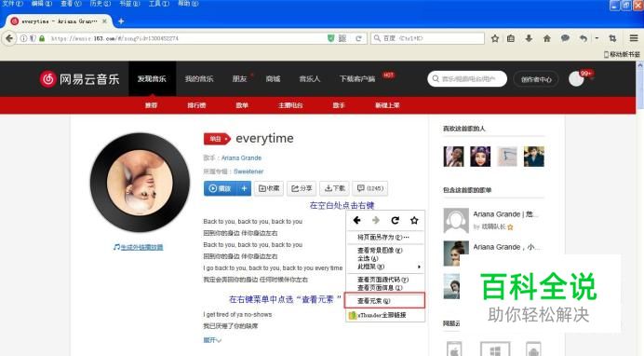Select 全选 in the context menu
The height and width of the screenshot is (356, 644).
384,258
